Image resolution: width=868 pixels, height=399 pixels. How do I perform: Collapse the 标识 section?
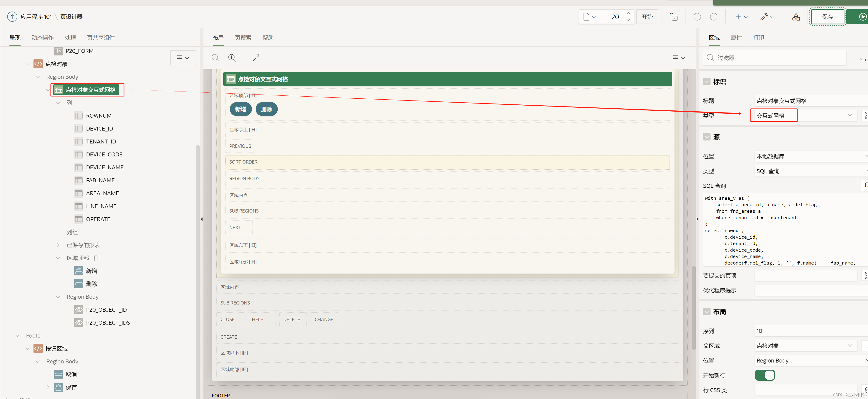(x=707, y=82)
